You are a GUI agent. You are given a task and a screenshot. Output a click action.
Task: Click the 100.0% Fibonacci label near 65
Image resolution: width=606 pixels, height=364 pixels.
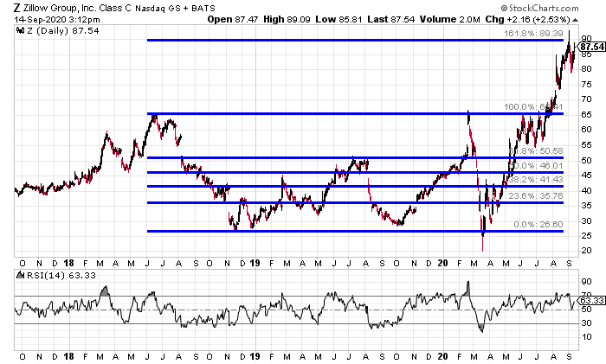click(x=533, y=107)
